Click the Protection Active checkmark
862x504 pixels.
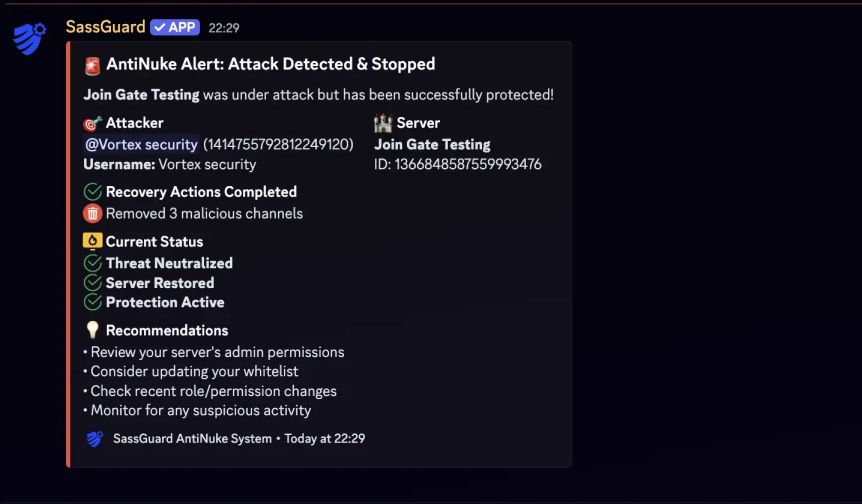[93, 302]
